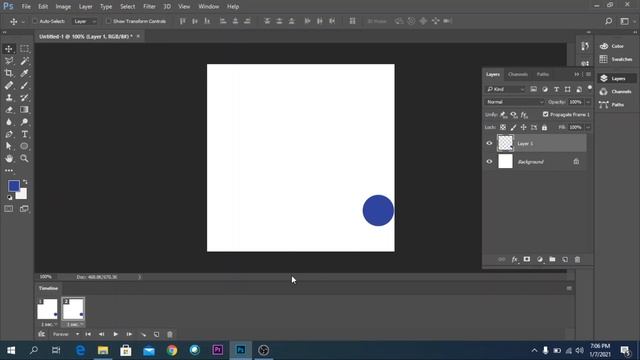The height and width of the screenshot is (360, 640).
Task: Select the Brush tool
Action: (x=24, y=85)
